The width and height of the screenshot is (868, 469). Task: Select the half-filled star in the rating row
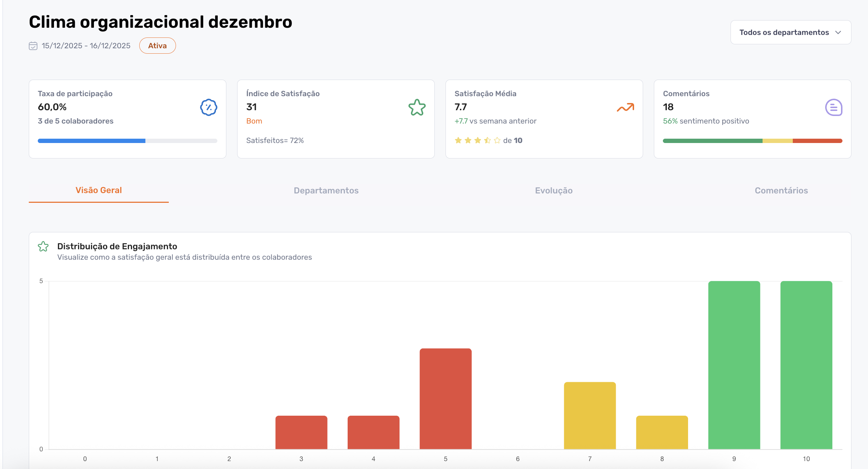tap(488, 140)
